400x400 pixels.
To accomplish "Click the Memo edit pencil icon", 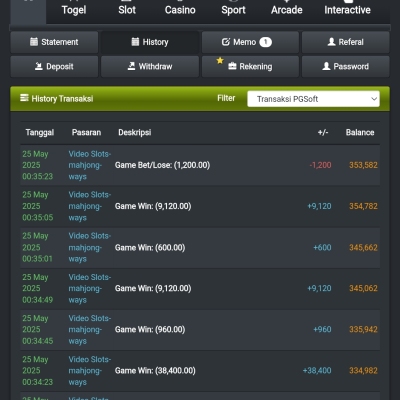I will (226, 42).
